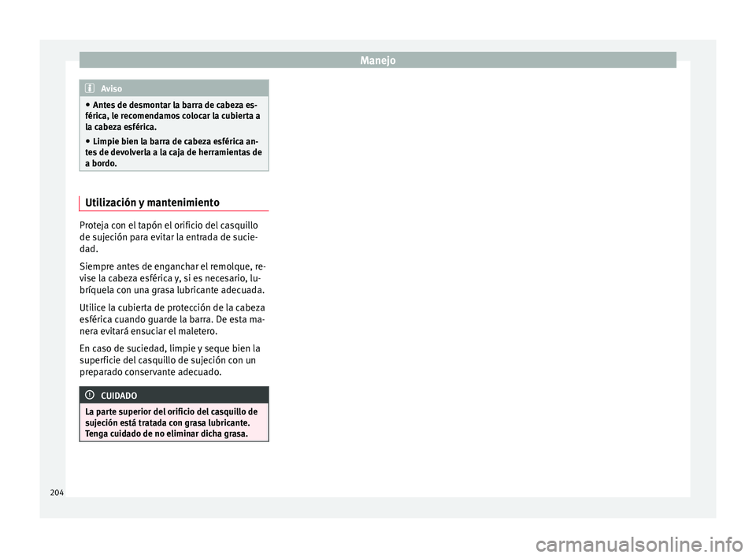Click the bullet starting 'Limpie bien la barra'
The width and height of the screenshot is (756, 558).
173,152
